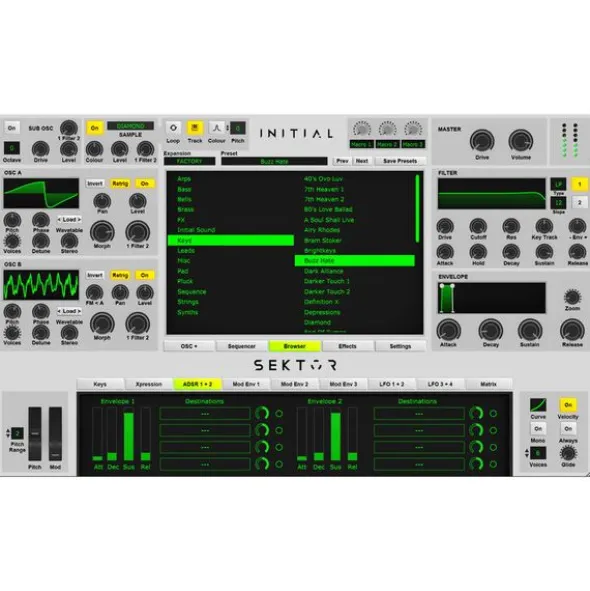Click the Filter Key Track knob
The height and width of the screenshot is (591, 590).
click(x=544, y=227)
